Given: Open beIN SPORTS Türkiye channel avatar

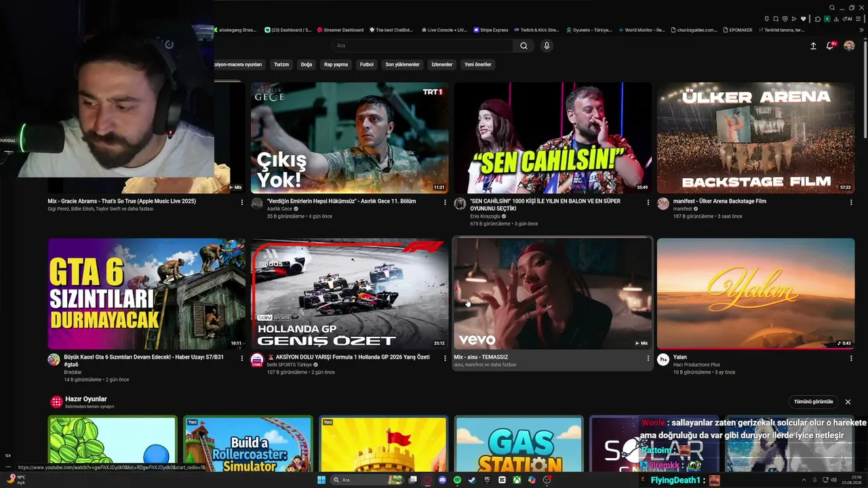Looking at the screenshot, I should point(257,359).
